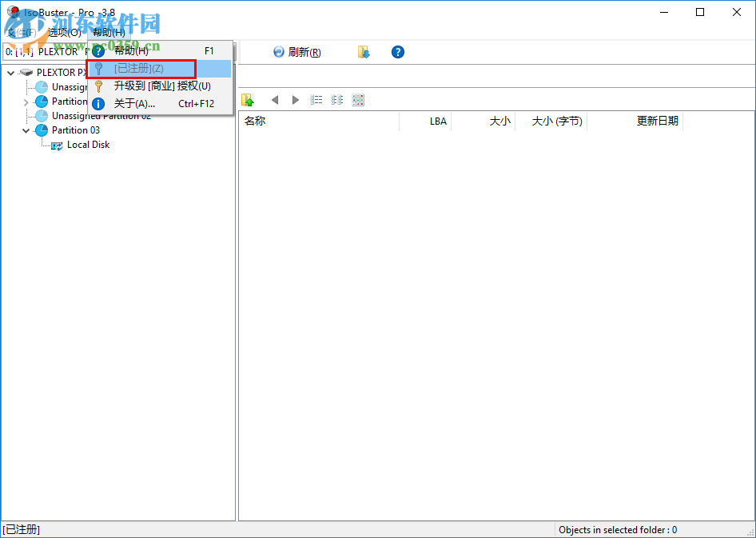Collapse the PLEXTOR drive tree node
Image resolution: width=756 pixels, height=538 pixels.
[x=10, y=72]
